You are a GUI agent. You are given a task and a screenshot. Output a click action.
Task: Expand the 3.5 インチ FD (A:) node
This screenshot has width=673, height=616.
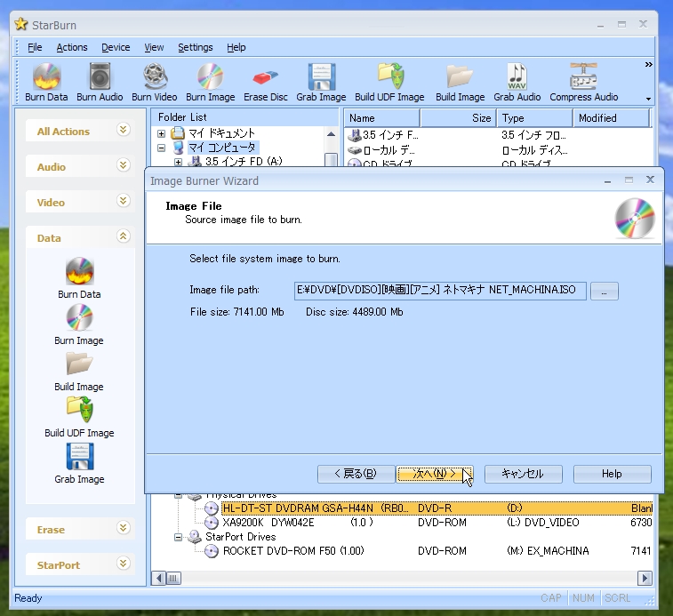(x=178, y=162)
